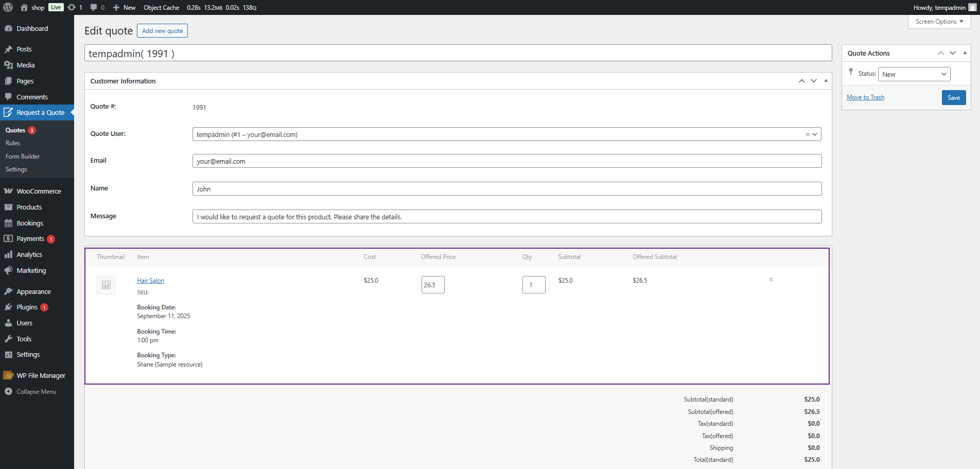Remove the Hair Salon item from quote

click(771, 280)
